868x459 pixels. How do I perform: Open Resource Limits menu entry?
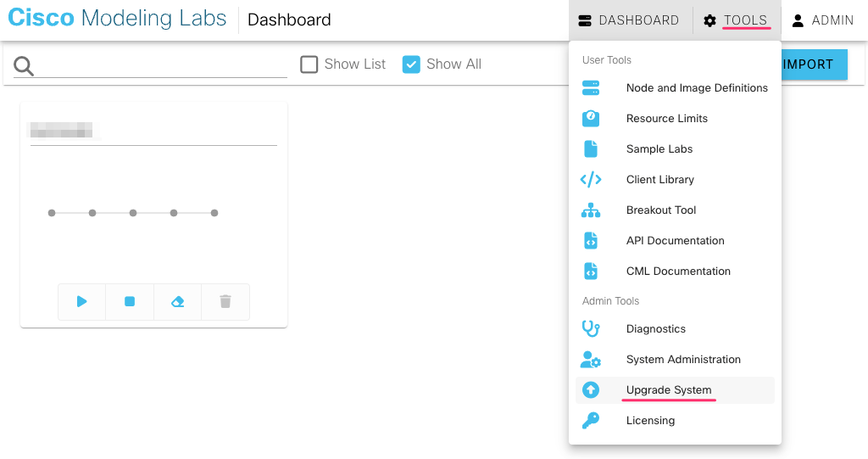[x=675, y=119]
